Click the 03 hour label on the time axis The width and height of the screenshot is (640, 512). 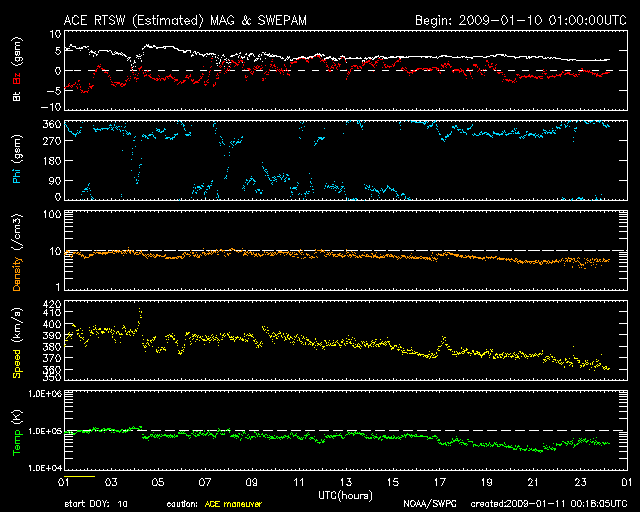click(111, 483)
